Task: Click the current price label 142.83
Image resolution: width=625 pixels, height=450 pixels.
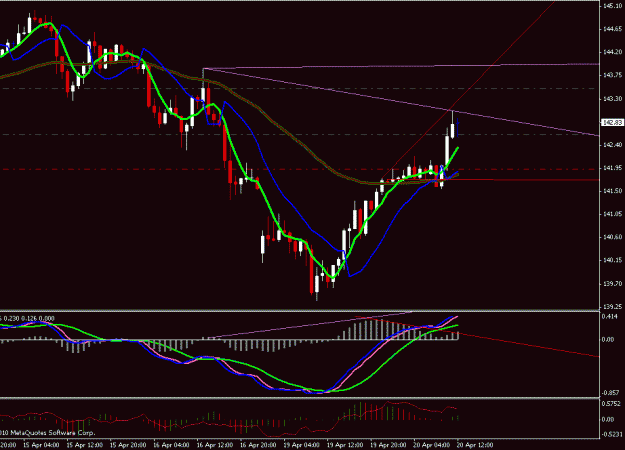Action: 612,122
